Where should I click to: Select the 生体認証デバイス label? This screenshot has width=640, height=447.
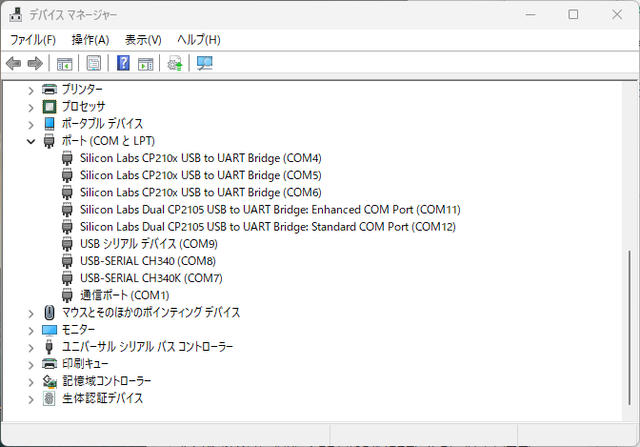pos(102,398)
